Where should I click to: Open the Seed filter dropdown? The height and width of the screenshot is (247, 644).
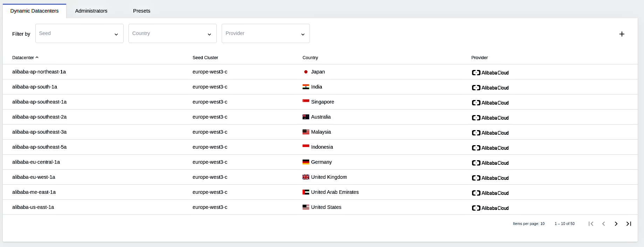(x=79, y=34)
